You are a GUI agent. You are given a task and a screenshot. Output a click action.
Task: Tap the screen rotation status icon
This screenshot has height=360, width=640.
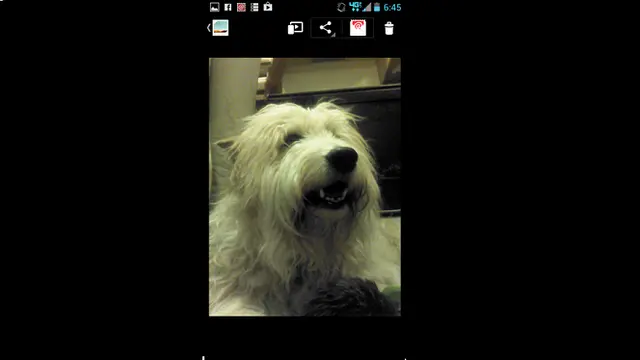341,7
